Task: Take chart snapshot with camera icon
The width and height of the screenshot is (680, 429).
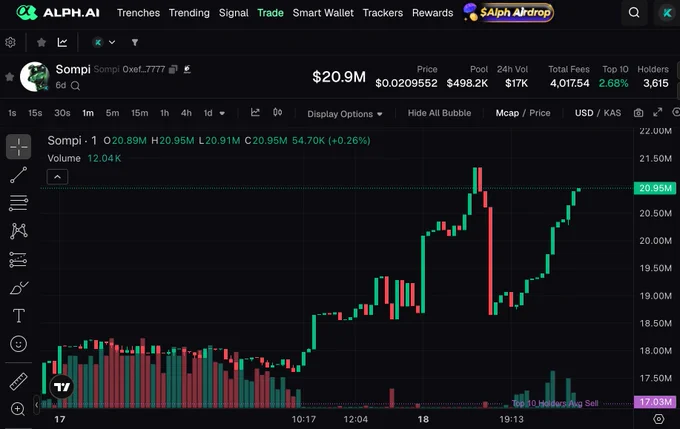Action: 638,113
